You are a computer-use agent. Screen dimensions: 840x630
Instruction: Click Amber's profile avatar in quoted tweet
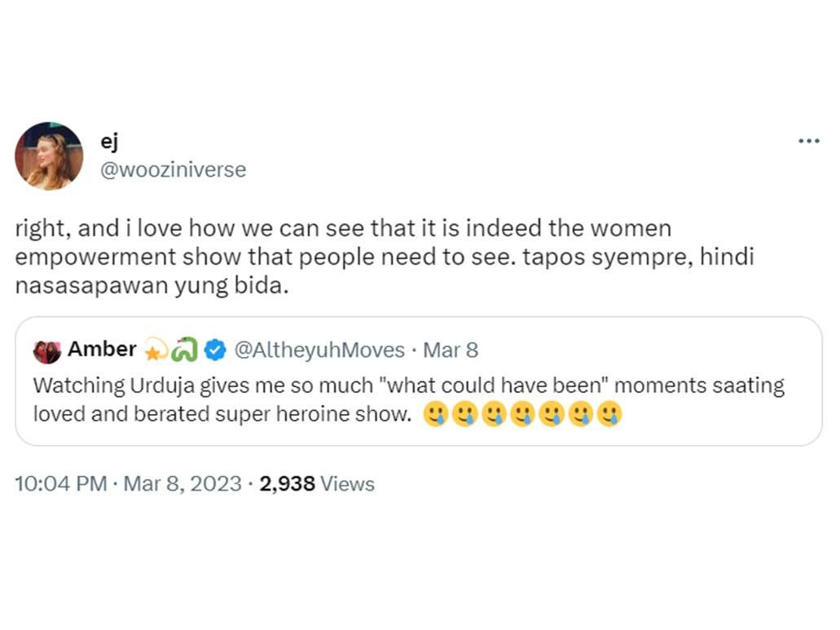[x=45, y=350]
